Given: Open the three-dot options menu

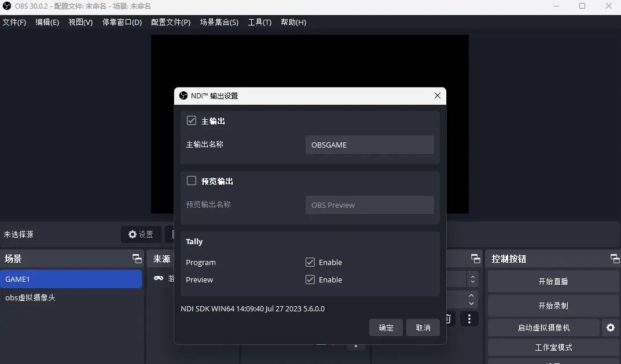Looking at the screenshot, I should (x=469, y=318).
